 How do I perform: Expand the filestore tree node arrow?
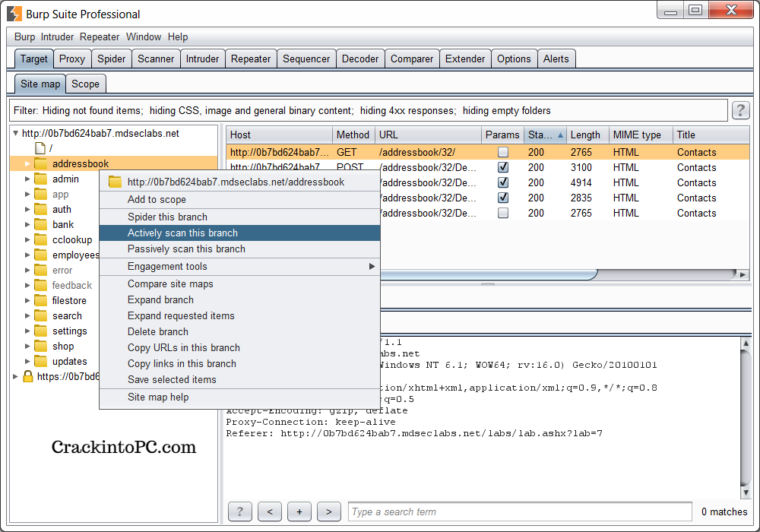pos(27,300)
